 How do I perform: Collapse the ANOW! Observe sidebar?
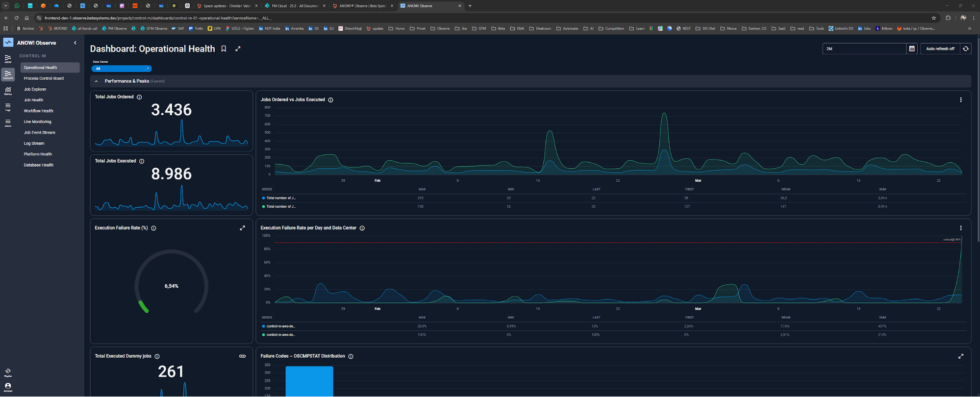tap(75, 43)
